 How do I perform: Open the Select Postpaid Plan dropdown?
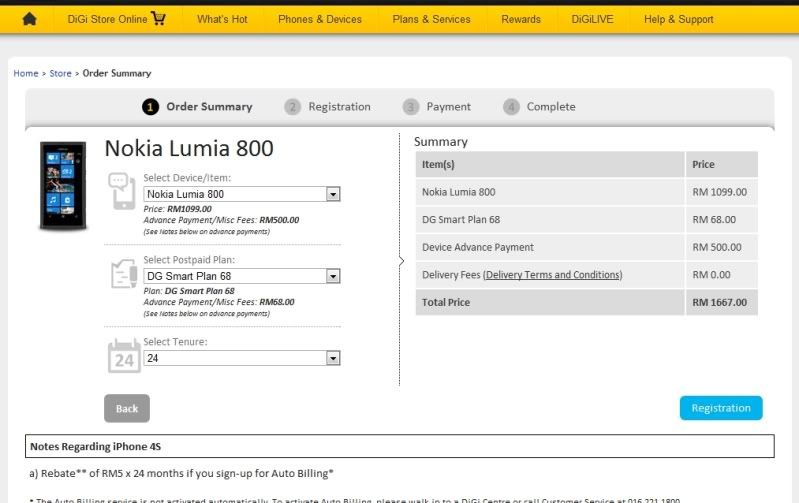coord(333,276)
